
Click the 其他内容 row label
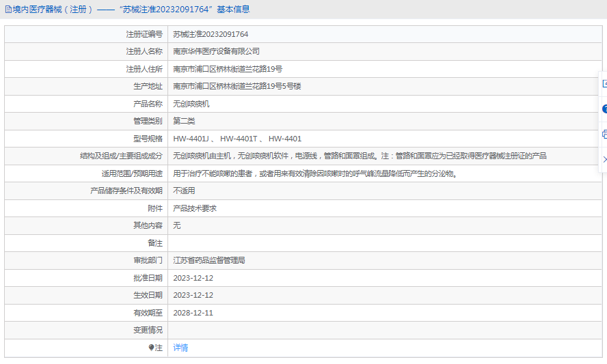click(x=148, y=225)
